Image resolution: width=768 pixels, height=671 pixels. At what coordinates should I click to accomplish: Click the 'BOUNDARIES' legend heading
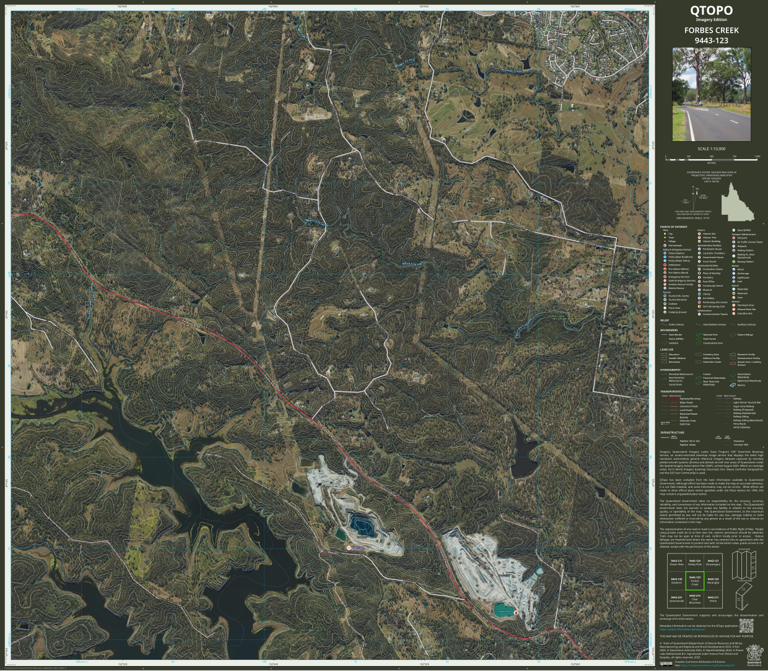[669, 330]
